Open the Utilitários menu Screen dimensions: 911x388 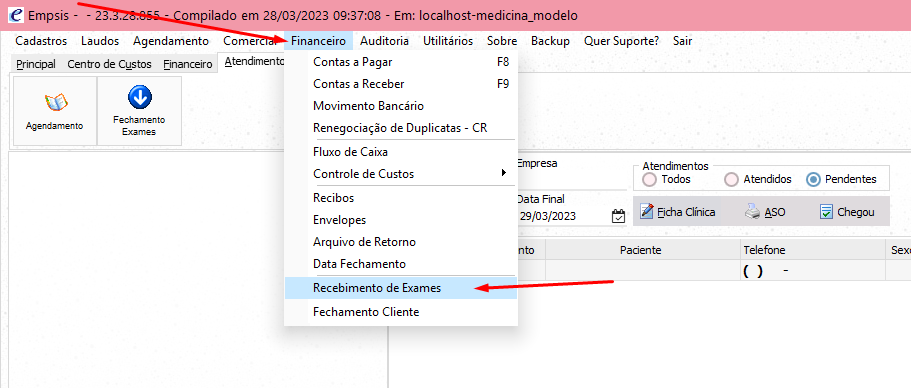click(x=448, y=41)
